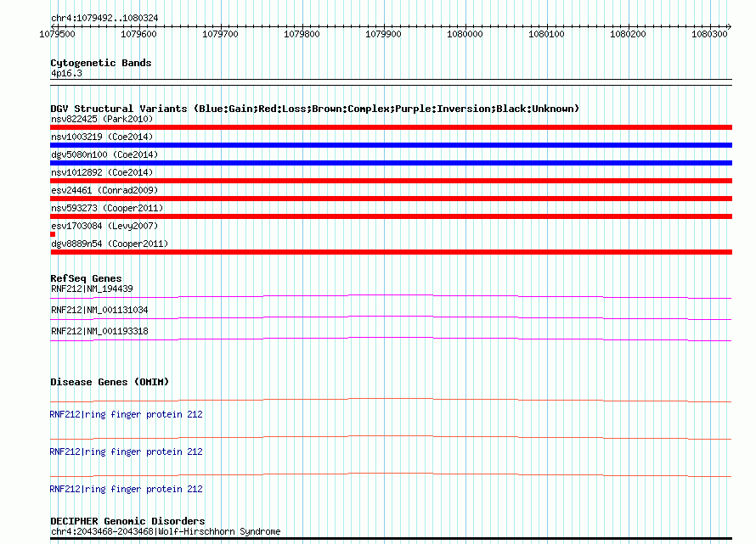The width and height of the screenshot is (756, 544).
Task: Click ruler position 1080200
Action: coord(627,34)
